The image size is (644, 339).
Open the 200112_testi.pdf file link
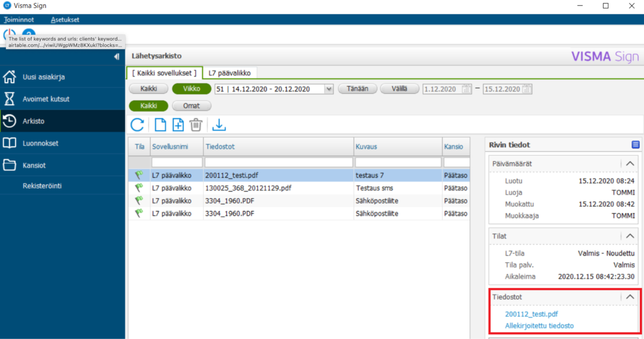tap(531, 314)
